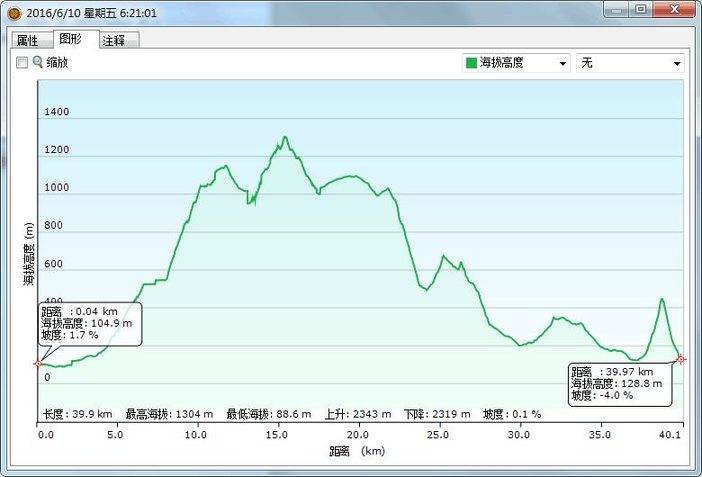Click the green swatch beside 海拔高度
This screenshot has height=477, width=702.
[470, 63]
